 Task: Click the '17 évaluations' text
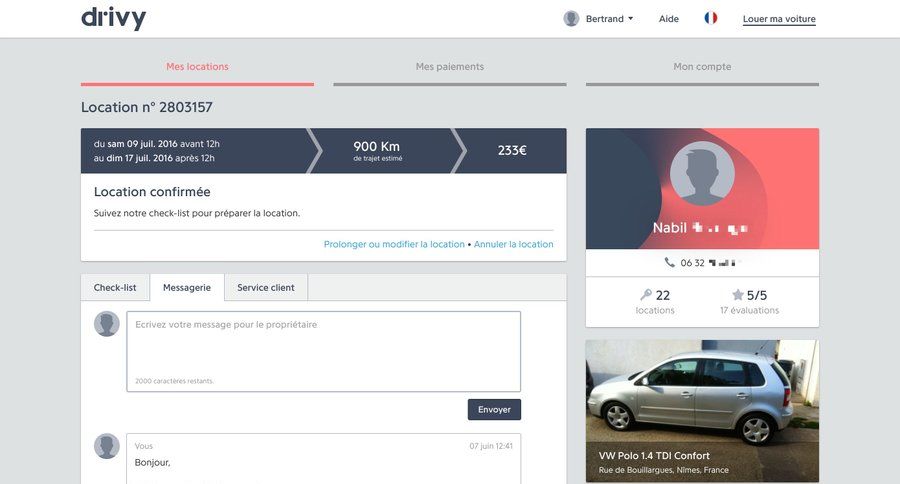coord(750,311)
